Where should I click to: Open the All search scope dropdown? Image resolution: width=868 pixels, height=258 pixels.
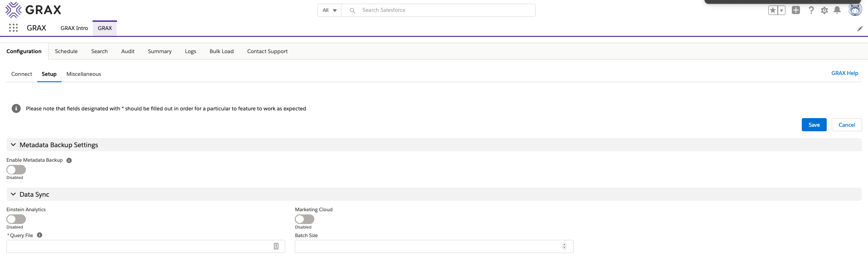330,10
